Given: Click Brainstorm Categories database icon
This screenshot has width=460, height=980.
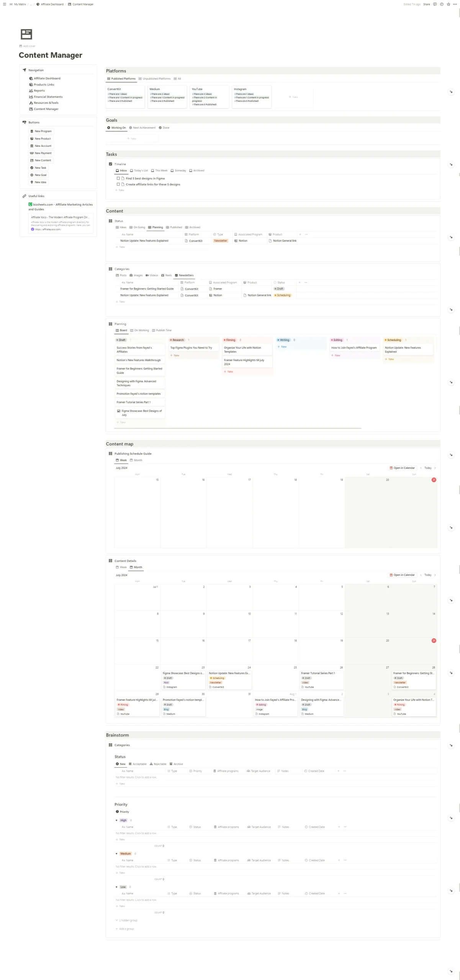Looking at the screenshot, I should [x=111, y=745].
